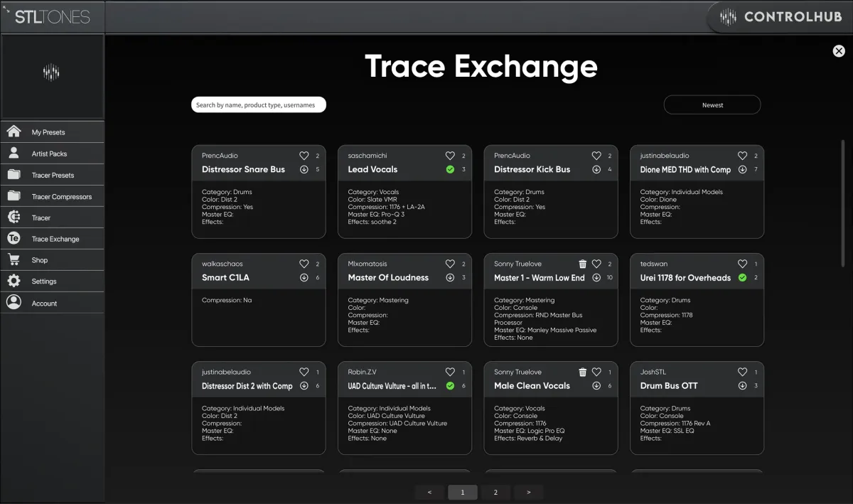
Task: Open the Distressor Snare Bus card title
Action: pyautogui.click(x=243, y=169)
